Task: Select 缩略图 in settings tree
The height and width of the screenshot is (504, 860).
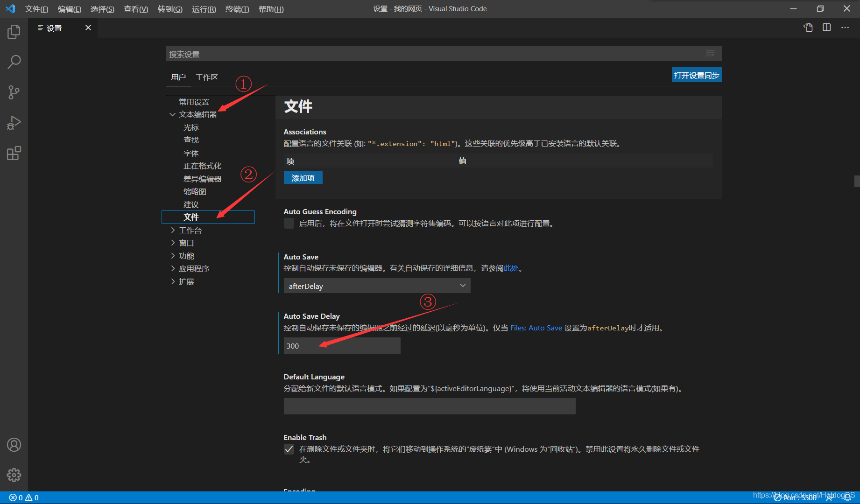Action: point(195,191)
